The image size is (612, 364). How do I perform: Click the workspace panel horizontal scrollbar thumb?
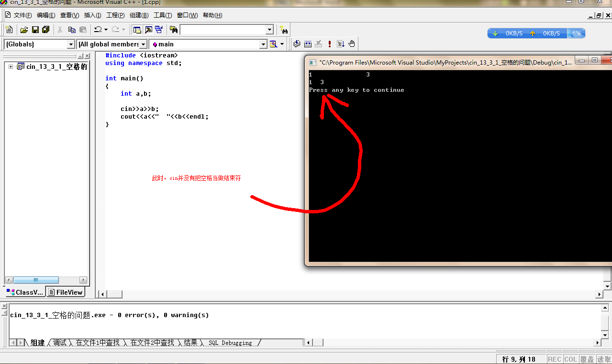click(36, 280)
